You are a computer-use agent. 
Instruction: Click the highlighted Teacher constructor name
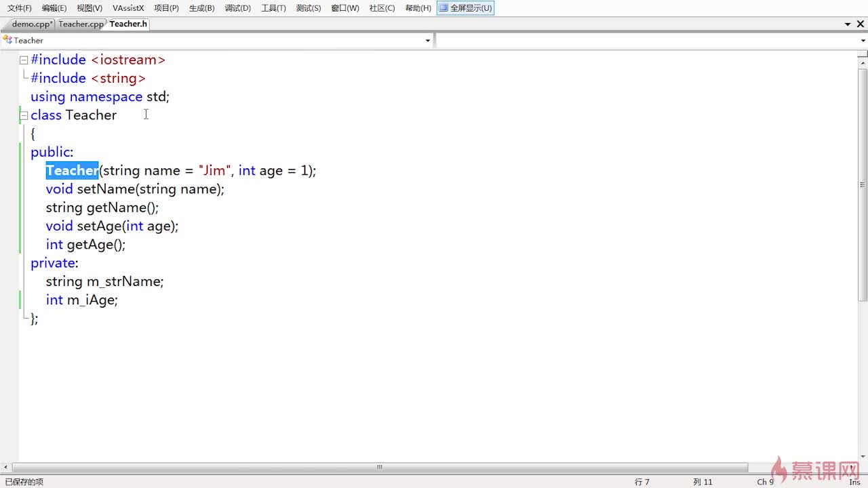tap(73, 171)
